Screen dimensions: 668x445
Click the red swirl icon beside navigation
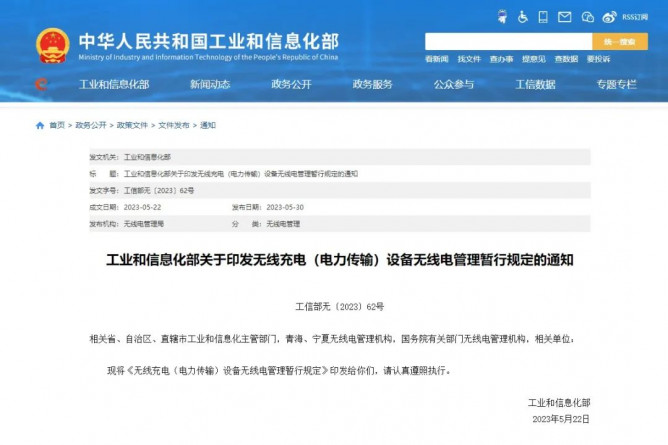tap(41, 84)
